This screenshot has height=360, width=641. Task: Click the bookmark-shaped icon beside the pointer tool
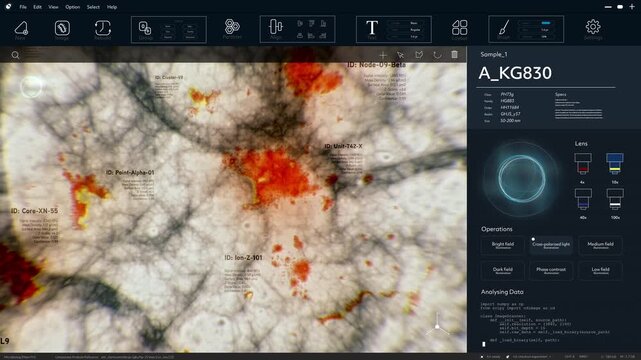pos(419,55)
